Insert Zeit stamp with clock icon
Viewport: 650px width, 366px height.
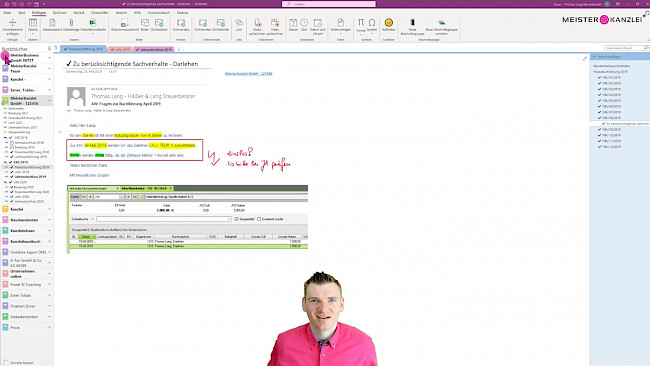pos(304,25)
